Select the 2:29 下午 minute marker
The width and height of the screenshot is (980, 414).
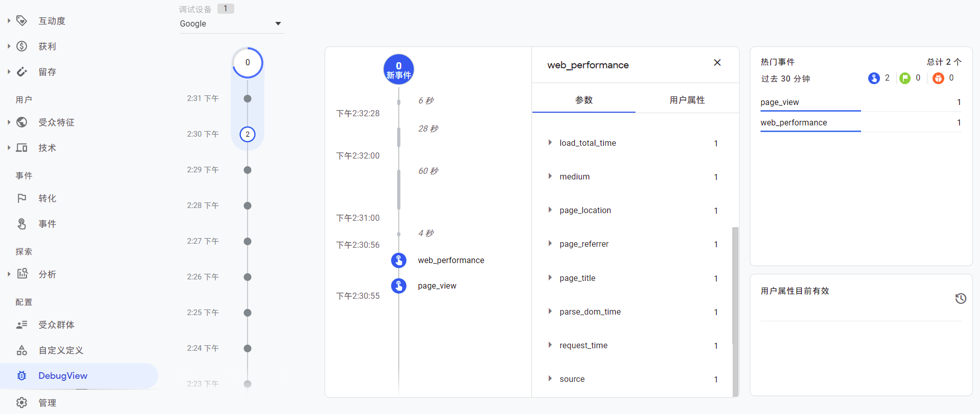pos(248,170)
